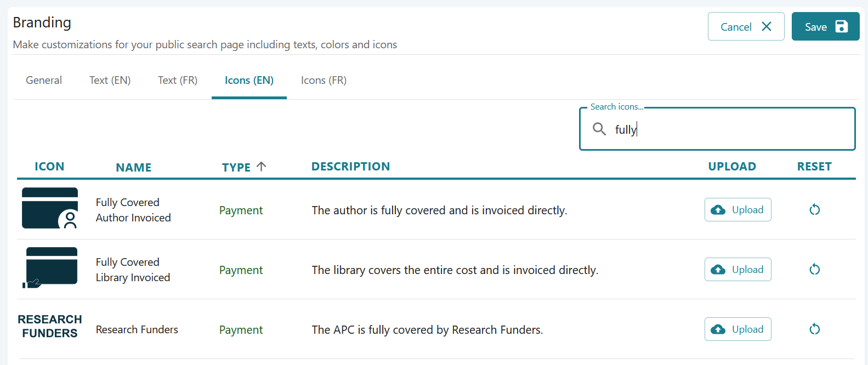Click the diskette icon inside Save button
The image size is (868, 365).
[x=841, y=26]
